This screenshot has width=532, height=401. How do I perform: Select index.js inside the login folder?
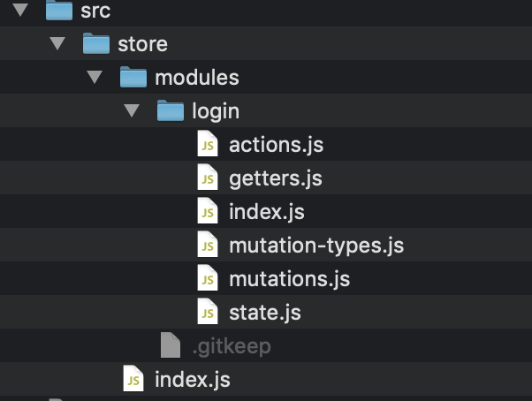[266, 212]
